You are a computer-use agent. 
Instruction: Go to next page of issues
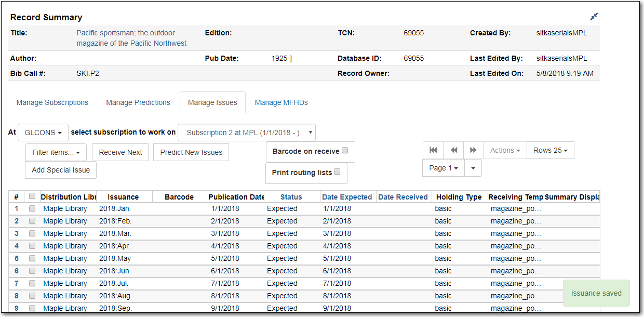[473, 150]
